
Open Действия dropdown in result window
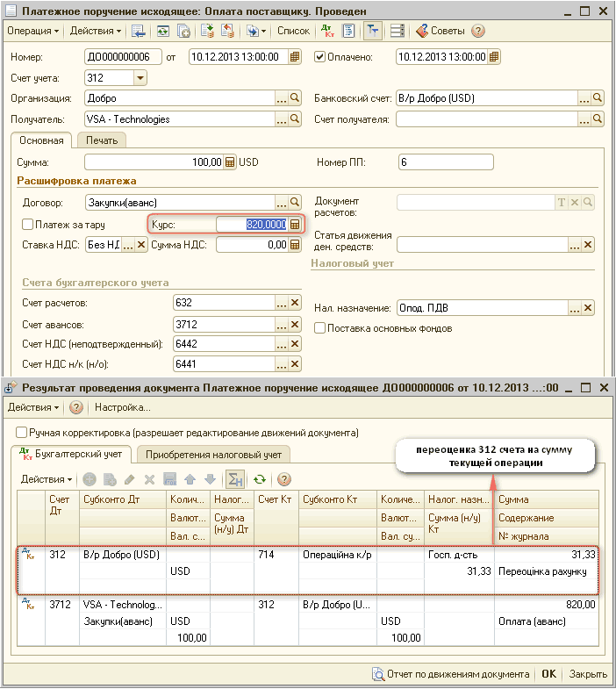tap(33, 407)
